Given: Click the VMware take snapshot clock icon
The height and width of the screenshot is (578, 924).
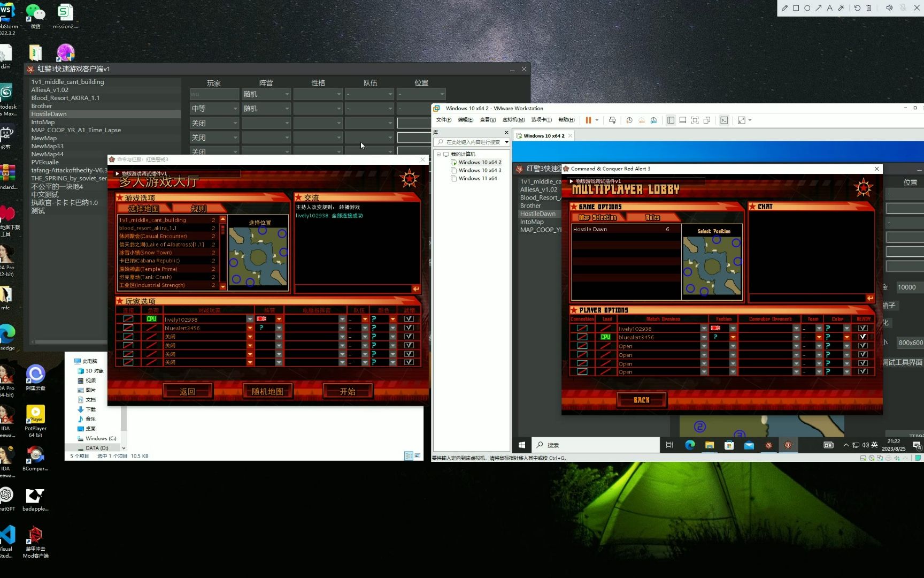Looking at the screenshot, I should (x=629, y=120).
